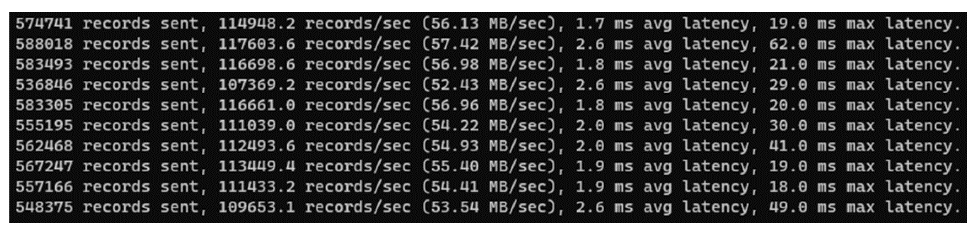Select the 116661.0 records/sec figure

point(256,105)
